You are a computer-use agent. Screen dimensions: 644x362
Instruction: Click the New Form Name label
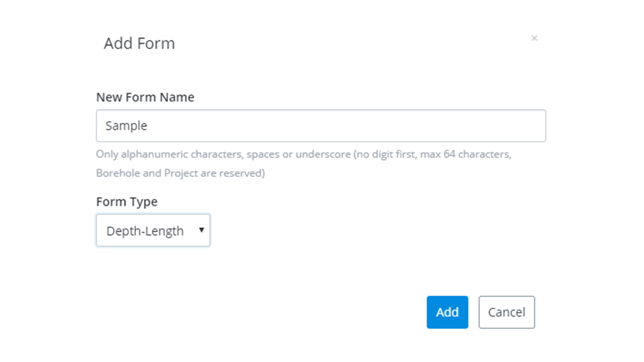coord(145,97)
